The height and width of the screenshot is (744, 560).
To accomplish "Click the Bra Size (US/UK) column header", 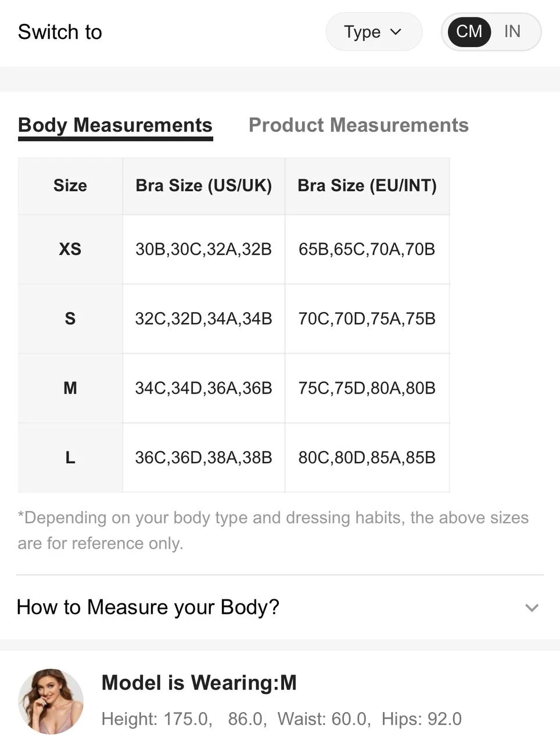I will pyautogui.click(x=203, y=185).
